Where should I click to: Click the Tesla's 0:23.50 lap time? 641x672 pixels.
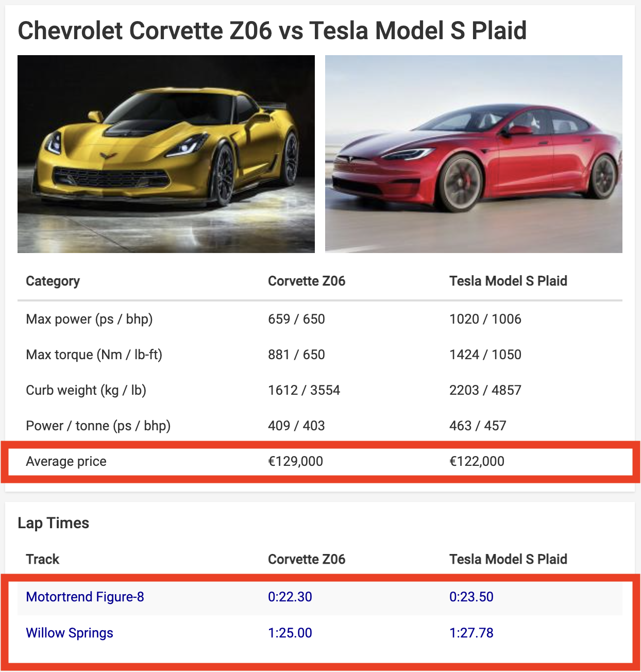click(x=471, y=597)
